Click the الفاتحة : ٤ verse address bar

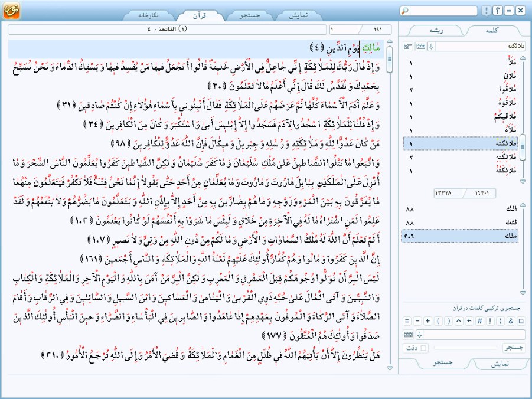167,29
